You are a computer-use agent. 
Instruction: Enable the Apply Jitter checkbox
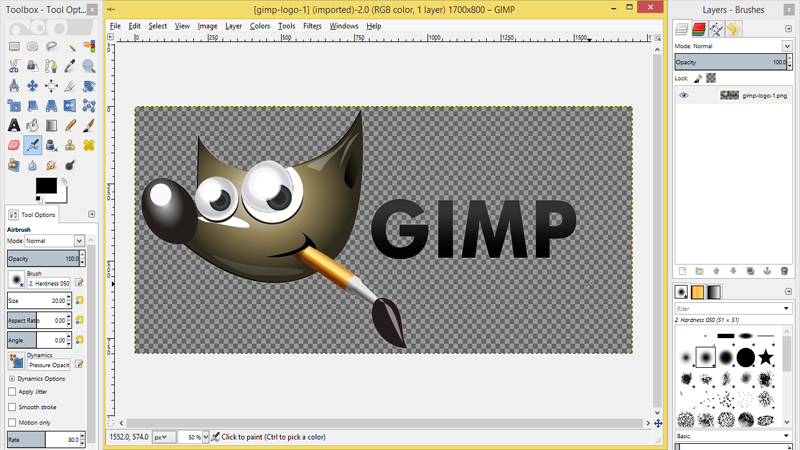point(12,391)
